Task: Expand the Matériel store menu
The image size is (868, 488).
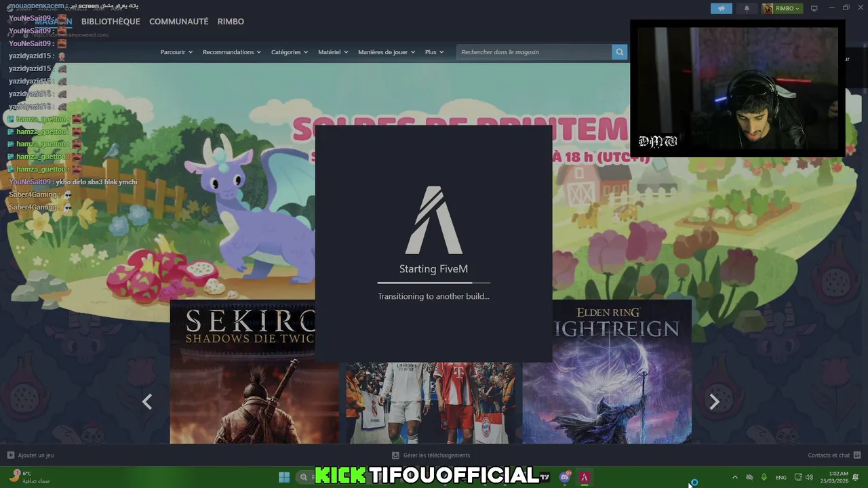Action: [x=333, y=52]
